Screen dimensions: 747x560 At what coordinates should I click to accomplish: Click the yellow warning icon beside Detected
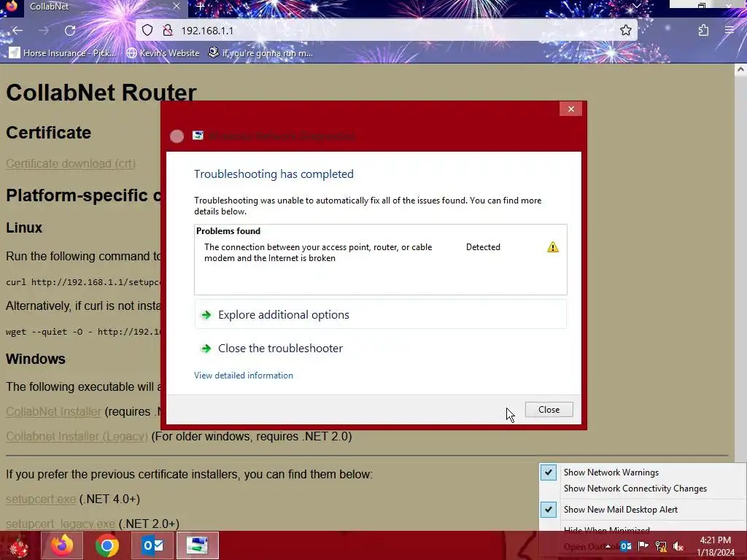[553, 247]
